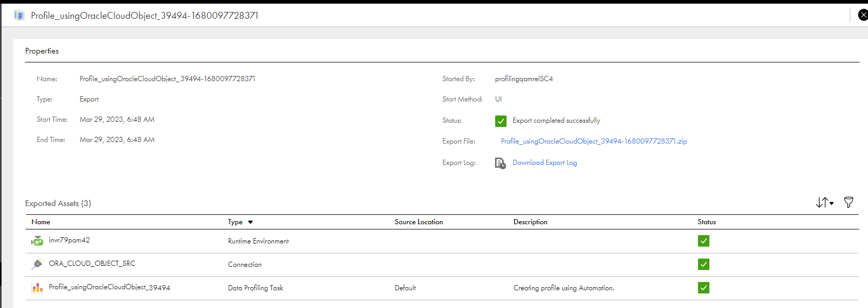Toggle the Type column sort arrow

tap(250, 222)
